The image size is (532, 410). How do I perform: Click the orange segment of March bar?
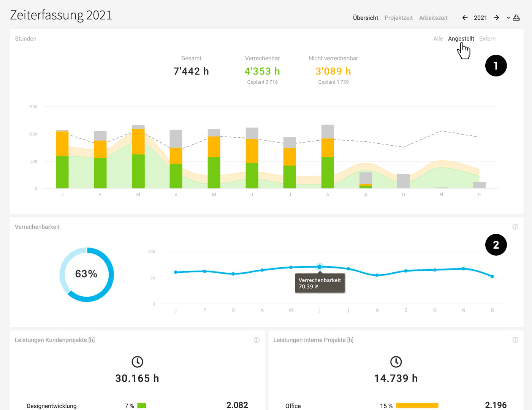click(138, 141)
